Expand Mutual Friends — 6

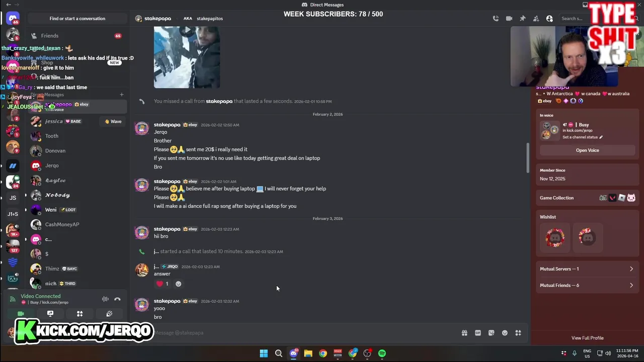(x=587, y=286)
